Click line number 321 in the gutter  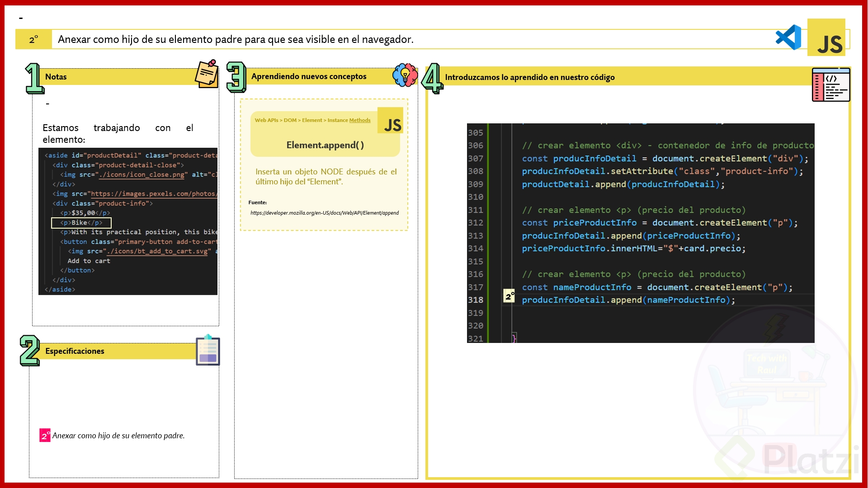476,338
